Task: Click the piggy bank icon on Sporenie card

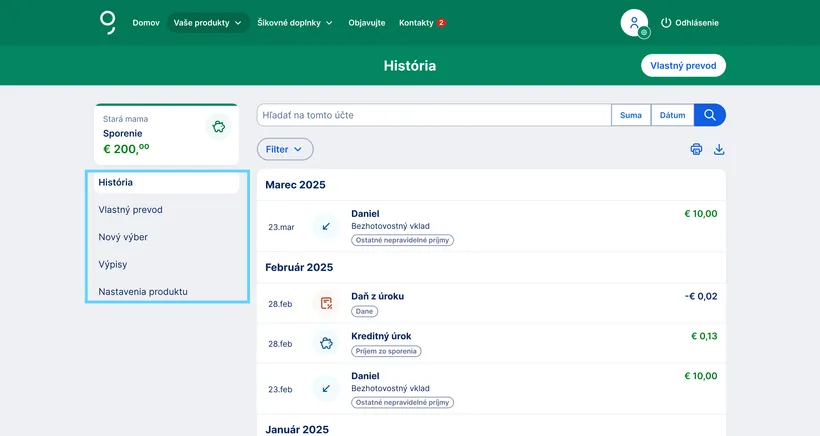Action: tap(218, 127)
